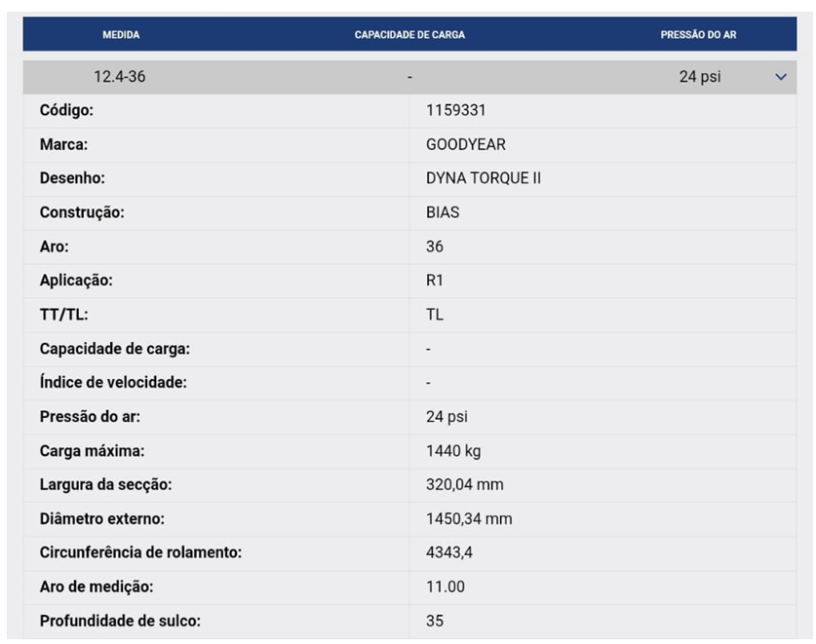Click the Código value 1159331
The height and width of the screenshot is (644, 816).
pos(456,110)
